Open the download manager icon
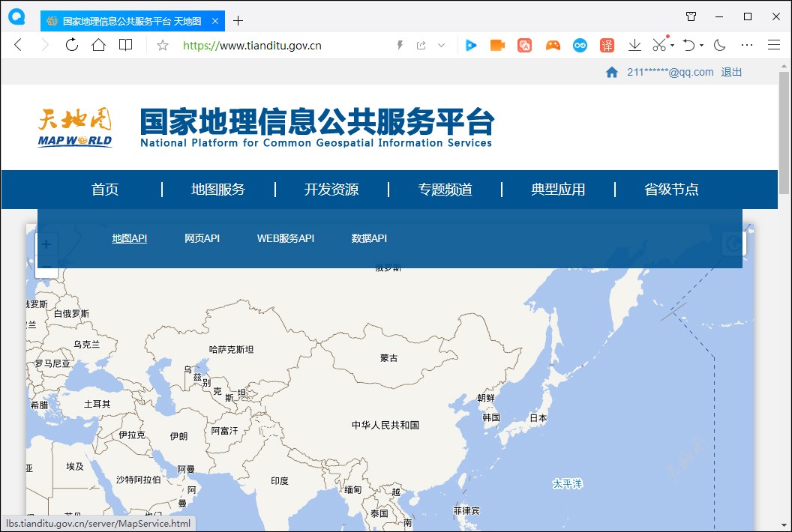 (634, 45)
